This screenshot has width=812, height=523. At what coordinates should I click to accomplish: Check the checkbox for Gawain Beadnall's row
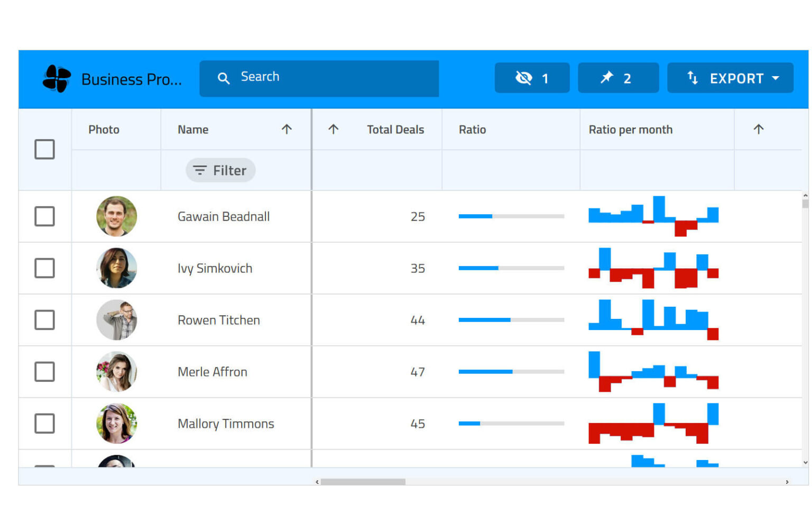(44, 216)
